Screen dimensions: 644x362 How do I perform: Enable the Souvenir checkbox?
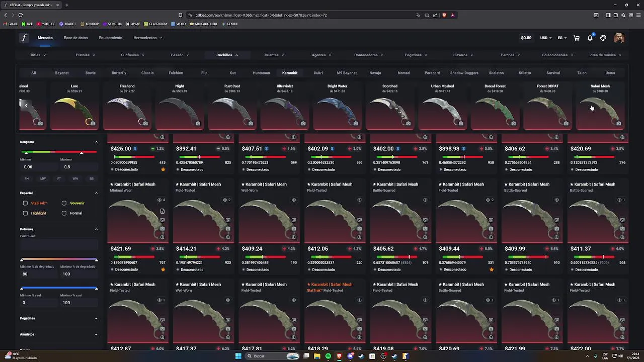(x=64, y=203)
